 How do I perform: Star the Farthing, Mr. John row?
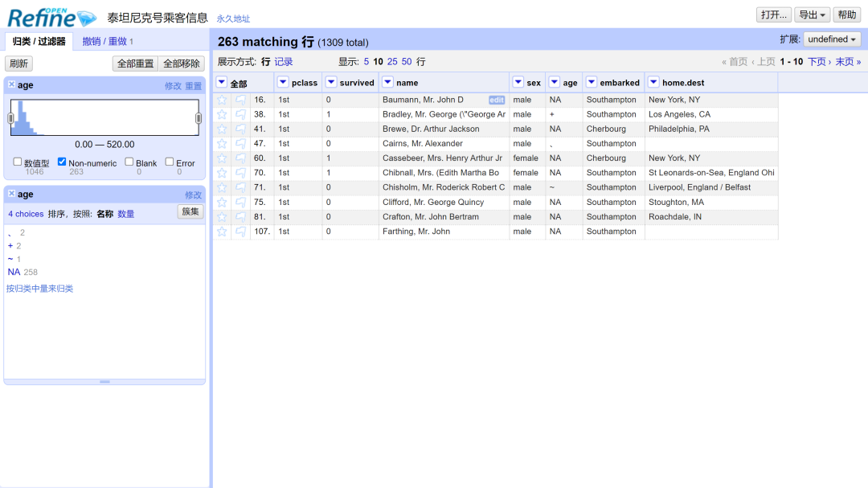(222, 232)
